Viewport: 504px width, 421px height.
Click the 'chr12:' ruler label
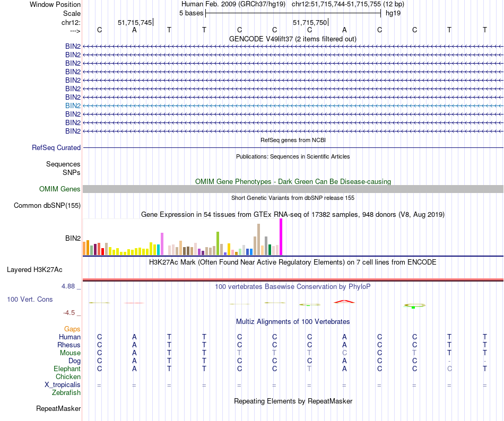[x=71, y=22]
